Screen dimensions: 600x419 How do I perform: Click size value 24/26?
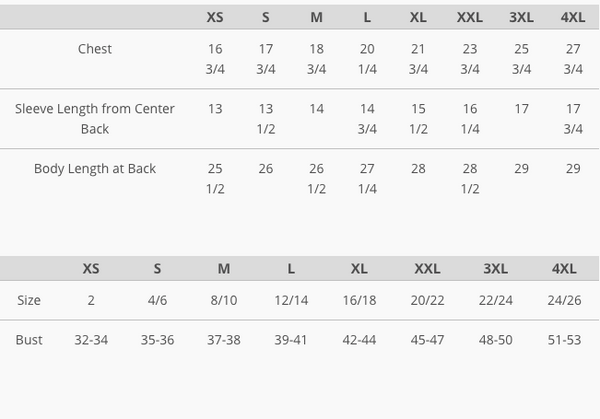pyautogui.click(x=564, y=300)
